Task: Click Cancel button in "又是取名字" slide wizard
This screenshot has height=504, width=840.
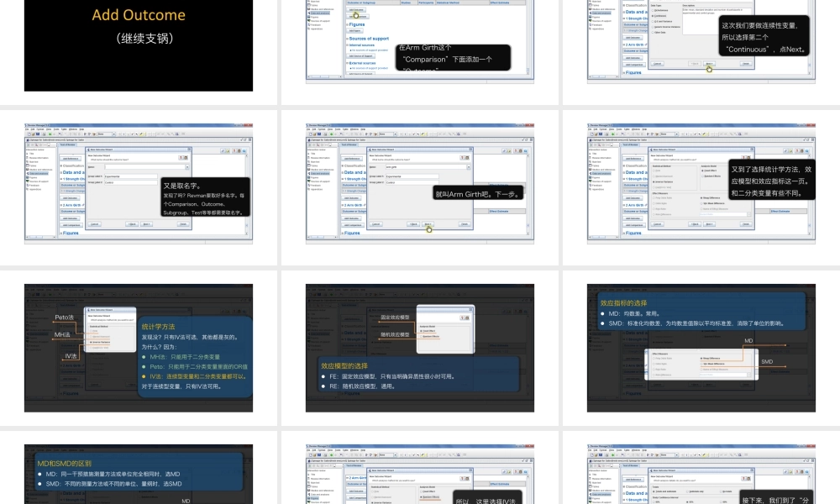Action: pos(94,224)
